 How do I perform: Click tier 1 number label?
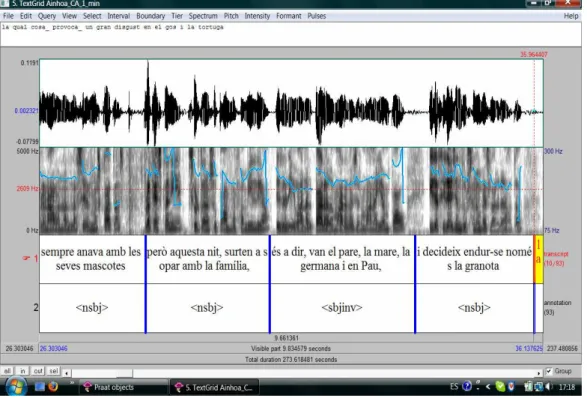36,259
